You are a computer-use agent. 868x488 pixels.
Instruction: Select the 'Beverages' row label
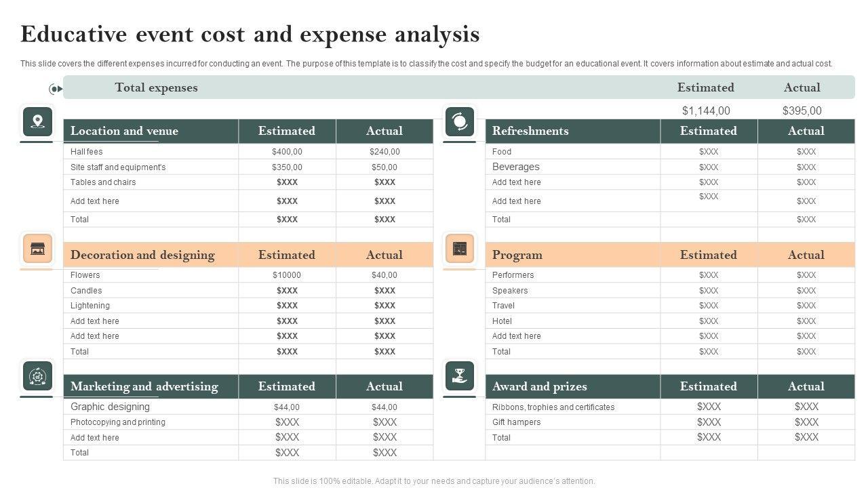(516, 167)
